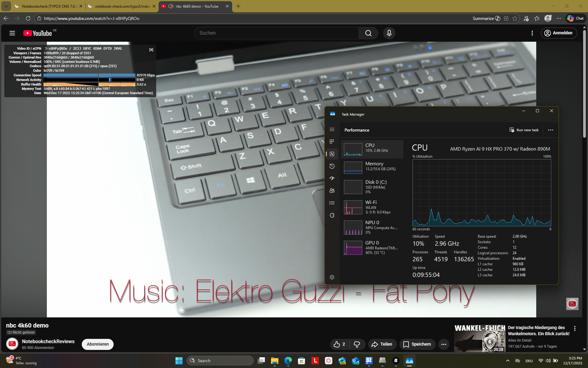The height and width of the screenshot is (368, 588).
Task: Click YouTube voice search microphone icon
Action: pyautogui.click(x=389, y=33)
